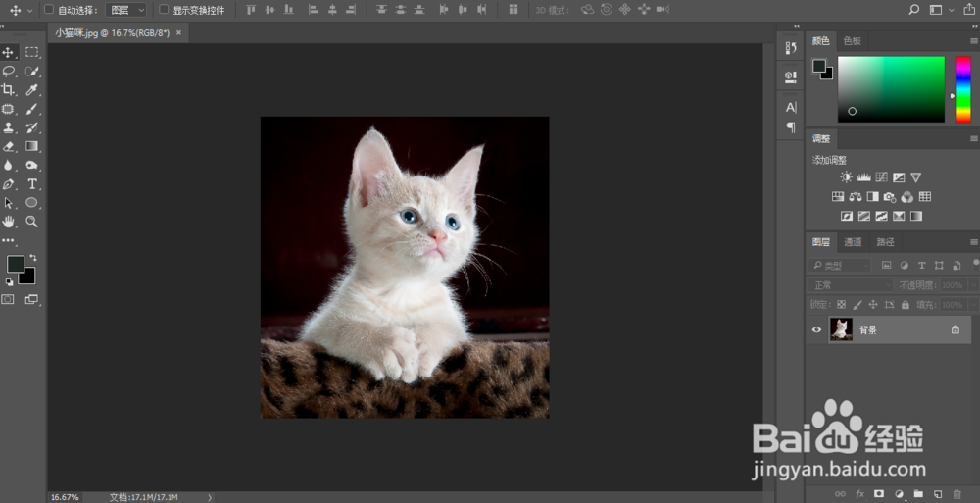Open the History panel icon
The width and height of the screenshot is (980, 503).
click(791, 48)
